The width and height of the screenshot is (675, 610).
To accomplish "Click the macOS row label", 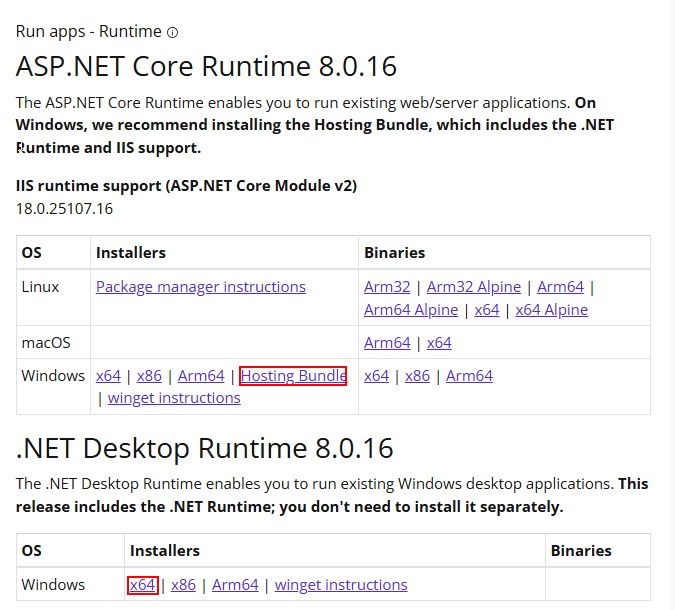I will click(x=46, y=343).
